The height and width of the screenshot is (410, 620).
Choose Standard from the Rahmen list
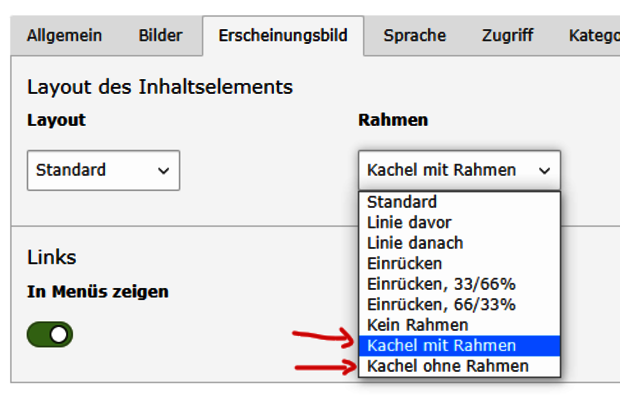click(402, 202)
